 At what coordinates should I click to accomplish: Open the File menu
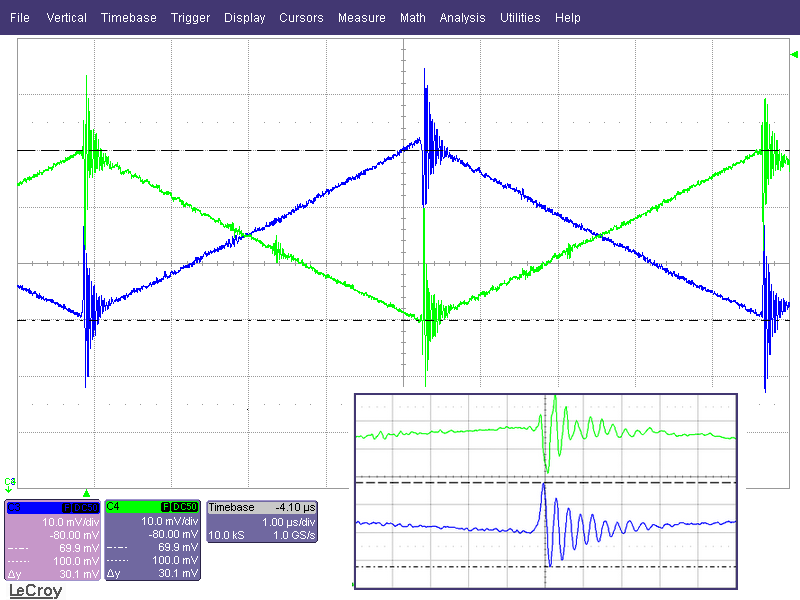(x=19, y=18)
